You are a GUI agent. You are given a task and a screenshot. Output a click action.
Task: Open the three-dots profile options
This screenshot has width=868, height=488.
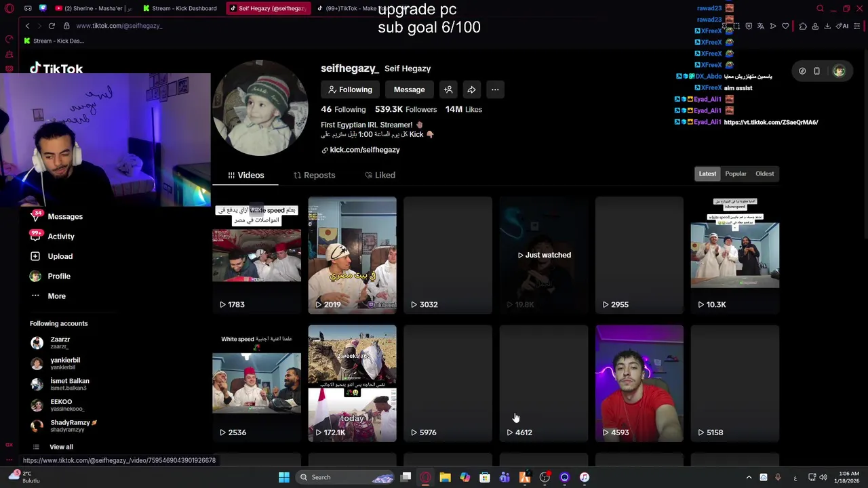tap(495, 89)
